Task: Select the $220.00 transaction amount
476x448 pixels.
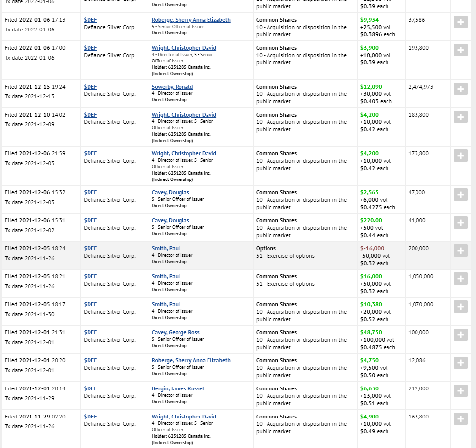Action: pyautogui.click(x=371, y=220)
